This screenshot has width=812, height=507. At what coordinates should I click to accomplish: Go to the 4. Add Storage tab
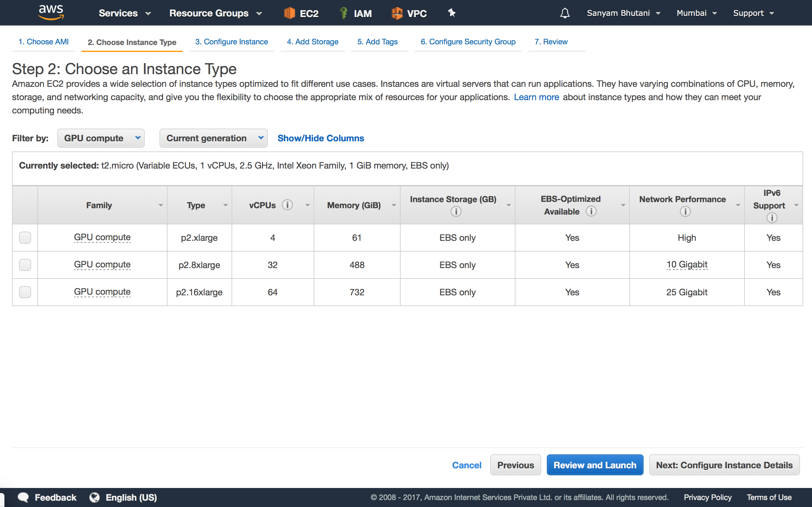click(312, 42)
